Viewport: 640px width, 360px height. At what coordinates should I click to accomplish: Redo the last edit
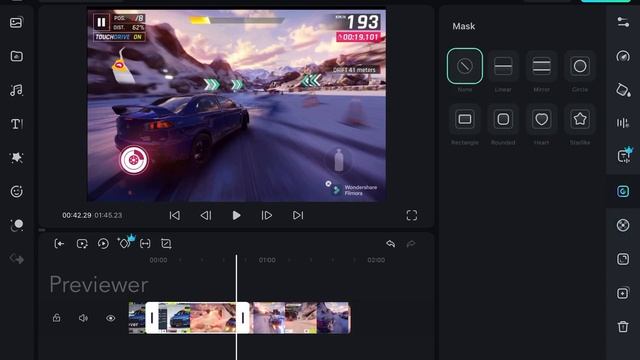tap(411, 244)
